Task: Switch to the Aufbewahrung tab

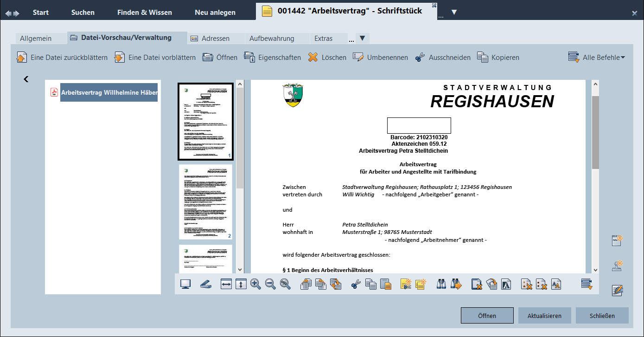Action: click(272, 39)
